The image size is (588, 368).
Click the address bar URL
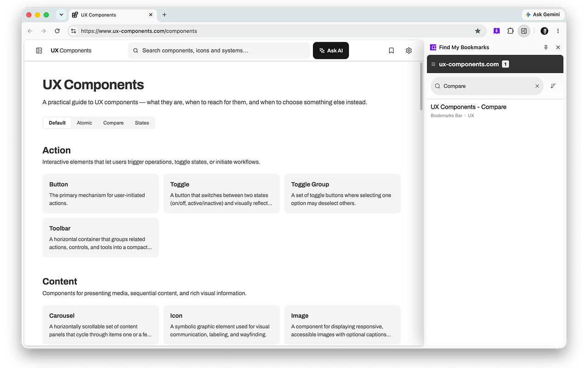click(139, 31)
